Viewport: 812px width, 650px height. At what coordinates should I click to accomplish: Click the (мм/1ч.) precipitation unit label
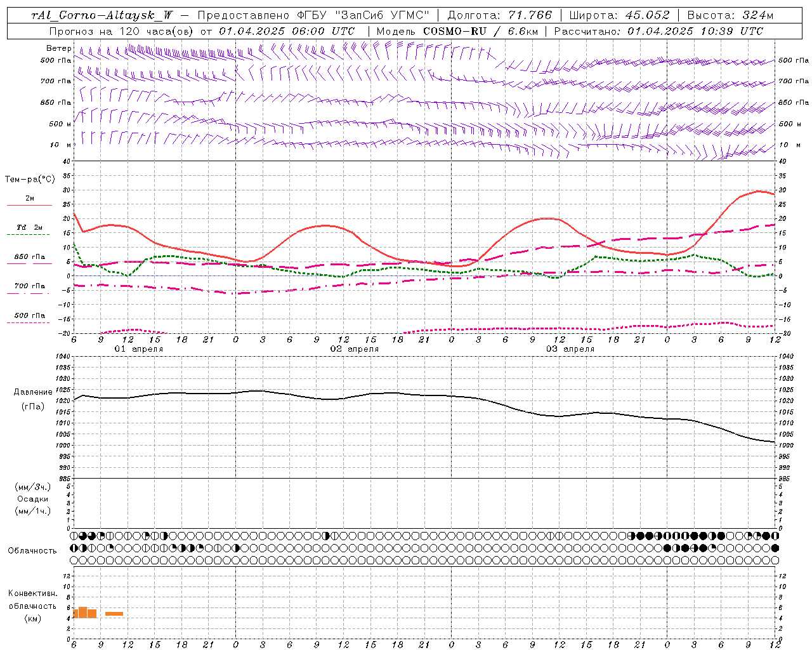click(32, 511)
